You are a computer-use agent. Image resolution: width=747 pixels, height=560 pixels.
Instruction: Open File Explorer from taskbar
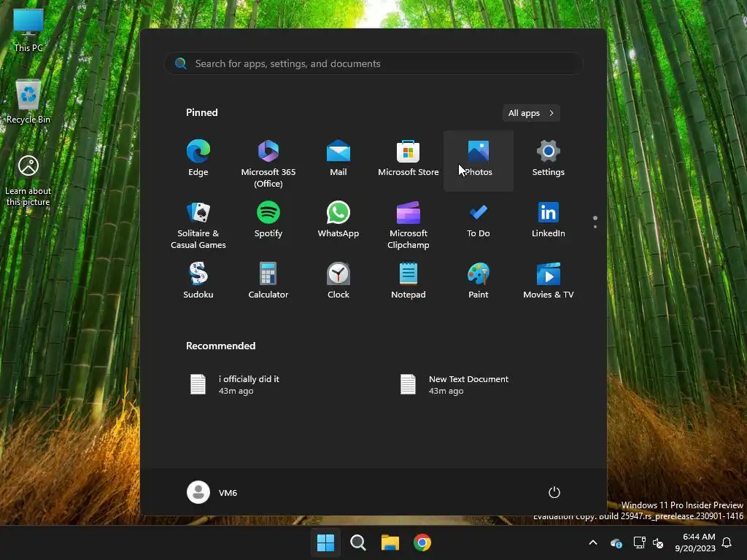click(x=390, y=542)
